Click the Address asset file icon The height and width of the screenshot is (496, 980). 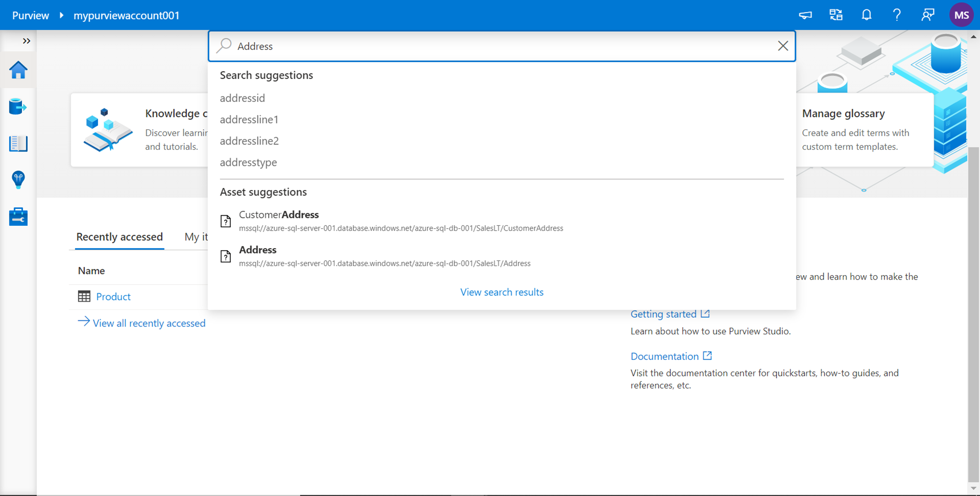pos(226,256)
